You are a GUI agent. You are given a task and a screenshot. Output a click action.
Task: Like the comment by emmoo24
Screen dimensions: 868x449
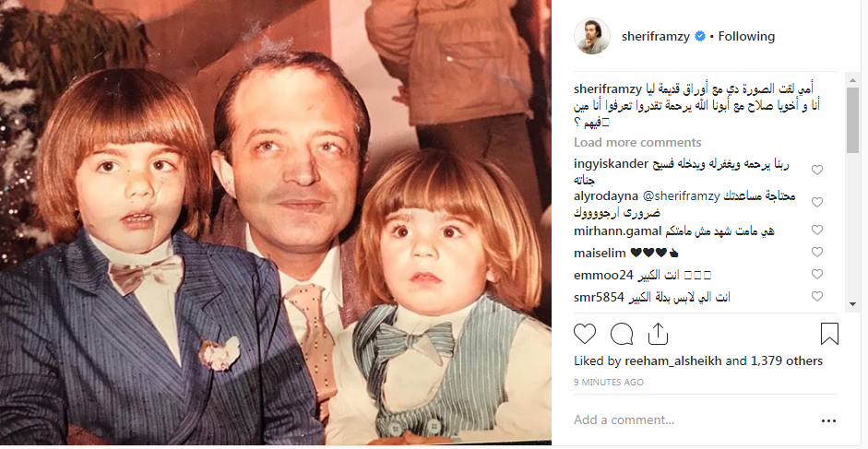click(x=817, y=274)
